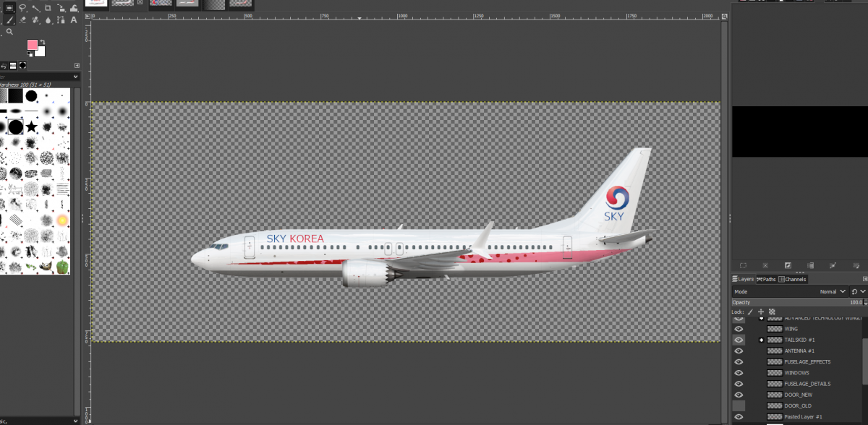This screenshot has width=868, height=425.
Task: Lock alpha channel with the checkerboard icon
Action: point(772,312)
